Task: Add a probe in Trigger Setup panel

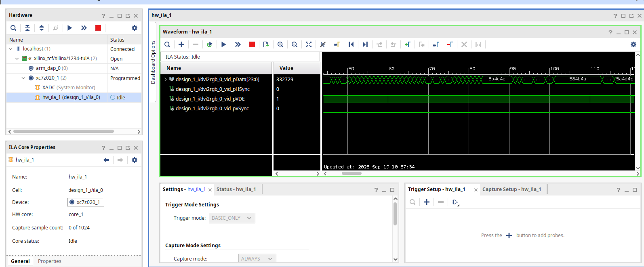Action: pos(427,202)
